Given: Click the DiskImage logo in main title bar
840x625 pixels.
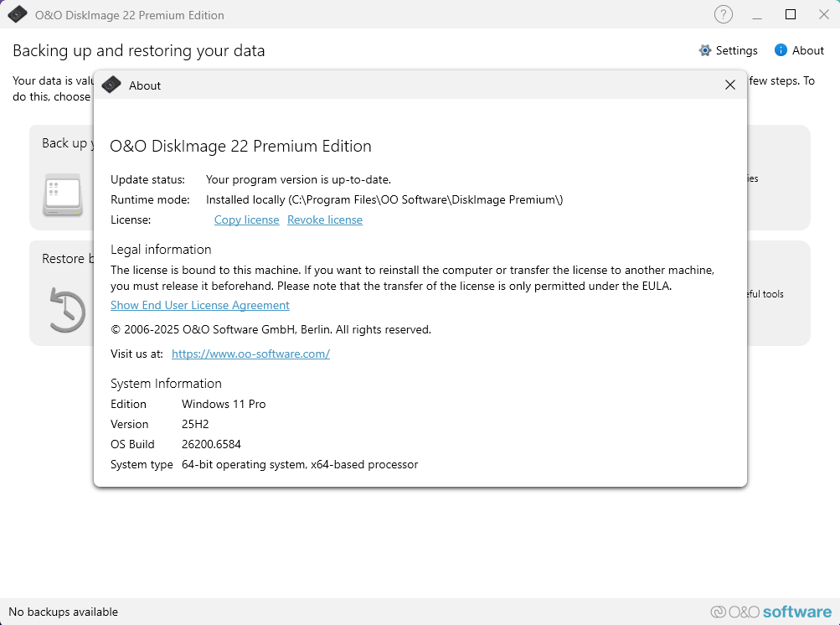Looking at the screenshot, I should click(18, 14).
